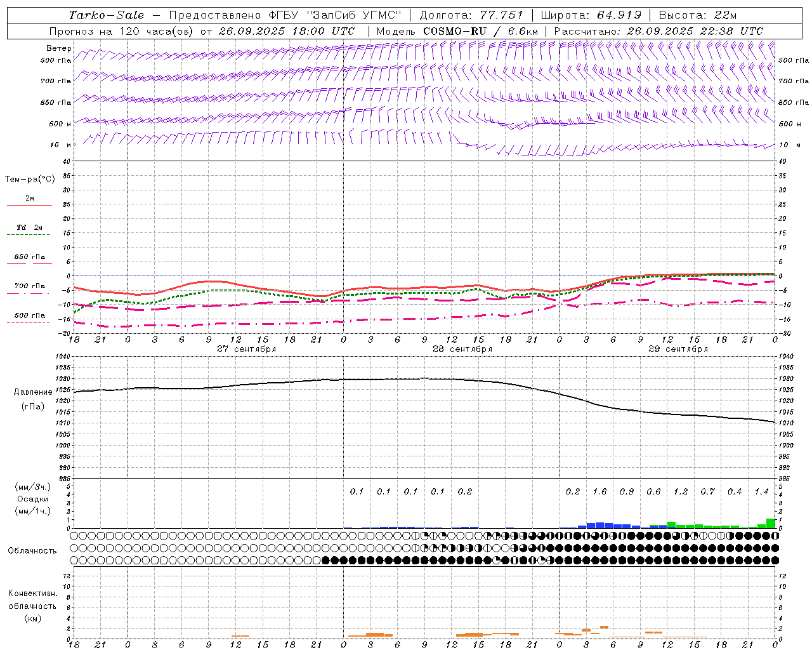Image resolution: width=812 pixels, height=650 pixels.
Task: Click the Тем-ра(°C) temperature axis title
Action: tap(30, 180)
